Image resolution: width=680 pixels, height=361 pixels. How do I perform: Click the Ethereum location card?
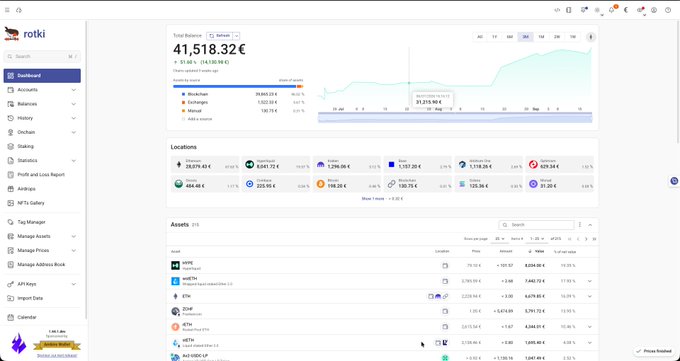coord(205,164)
